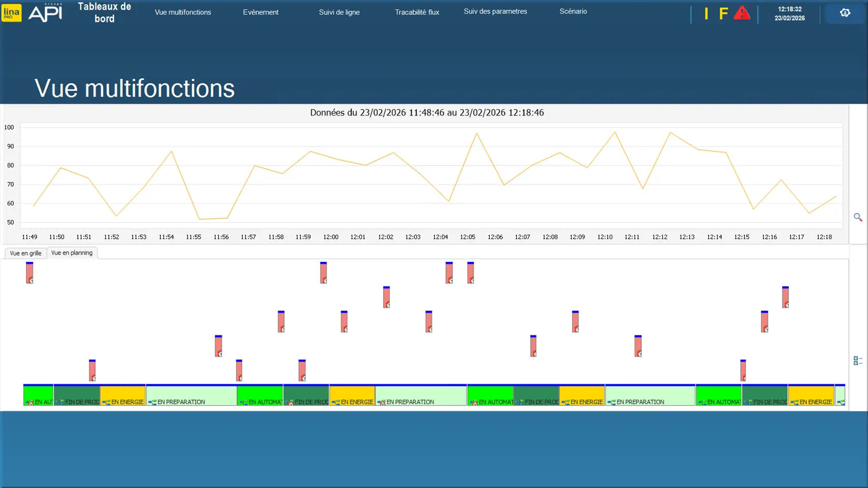Click the yellow I status indicator
Viewport: 868px width, 488px height.
pyautogui.click(x=706, y=14)
